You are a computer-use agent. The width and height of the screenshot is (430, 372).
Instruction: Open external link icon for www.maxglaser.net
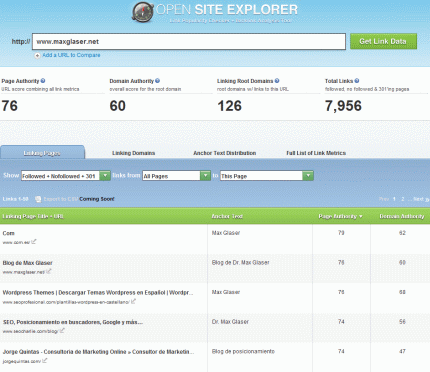click(x=49, y=271)
